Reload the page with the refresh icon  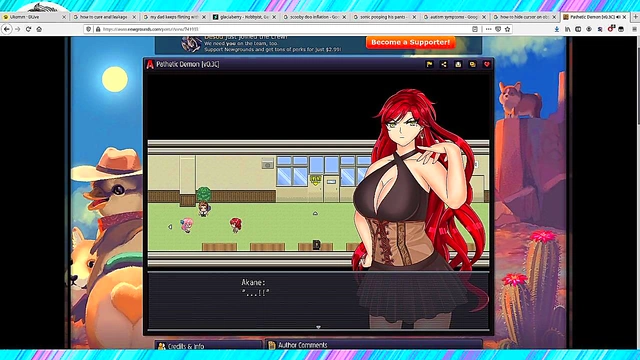tap(28, 29)
